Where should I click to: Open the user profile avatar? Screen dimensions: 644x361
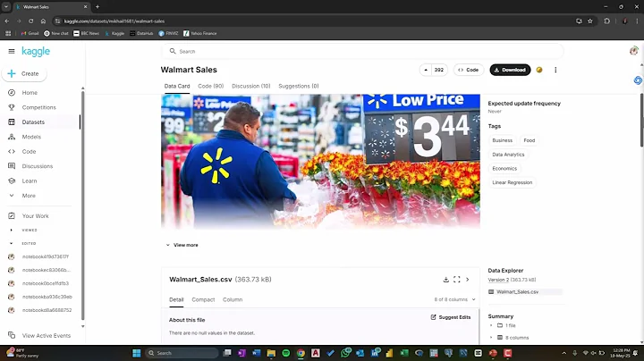[x=634, y=51]
